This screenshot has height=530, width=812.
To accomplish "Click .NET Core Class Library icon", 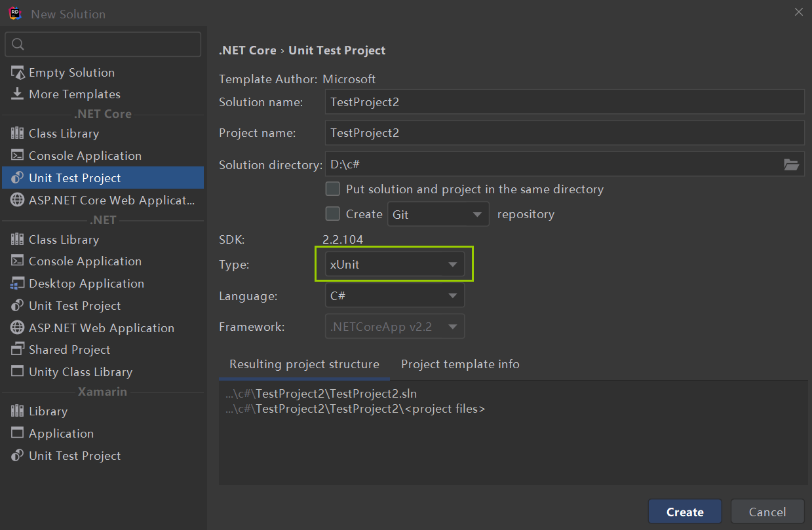I will (18, 134).
